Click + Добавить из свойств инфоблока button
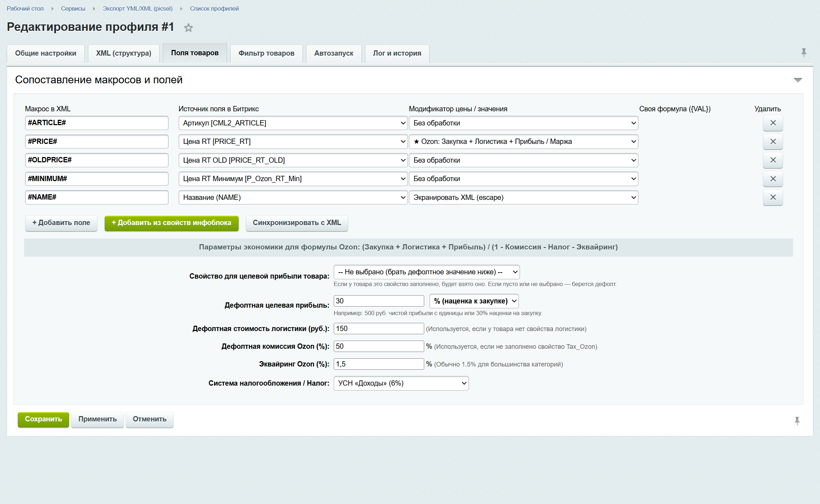The image size is (820, 504). [x=172, y=223]
